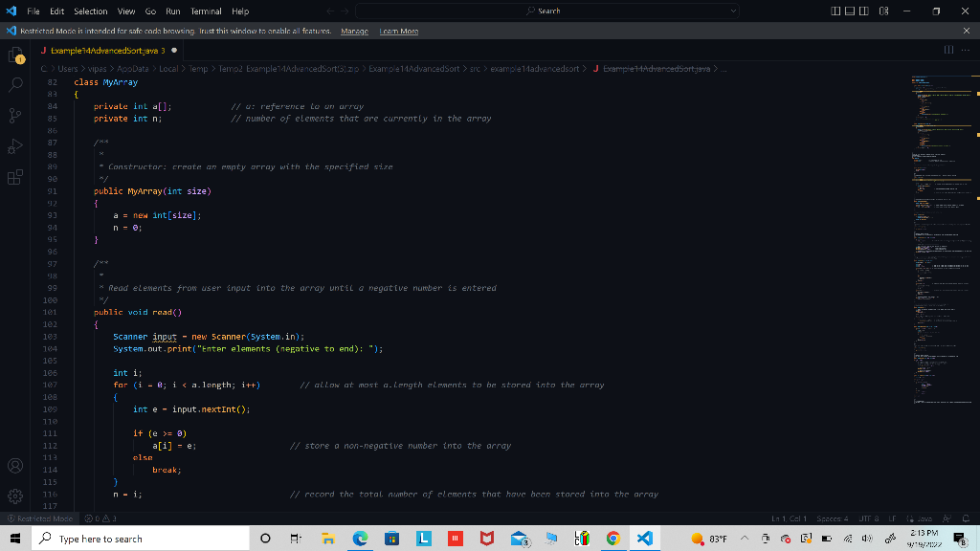Open the View menu
Viewport: 980px width, 551px height.
coord(126,11)
